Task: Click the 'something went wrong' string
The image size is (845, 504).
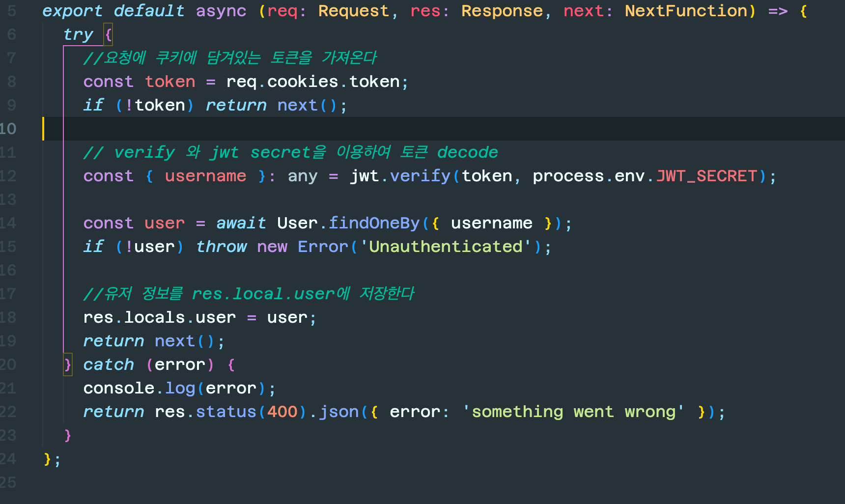Action: point(573,412)
